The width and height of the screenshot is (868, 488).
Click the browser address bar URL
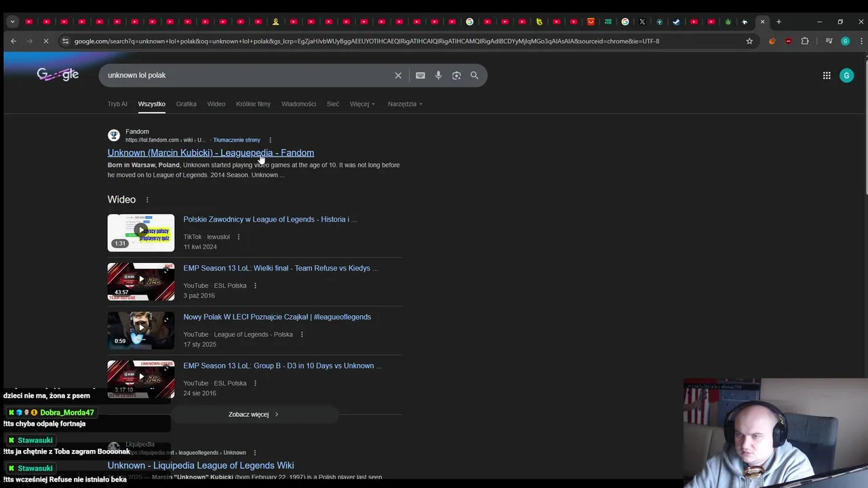coord(366,41)
